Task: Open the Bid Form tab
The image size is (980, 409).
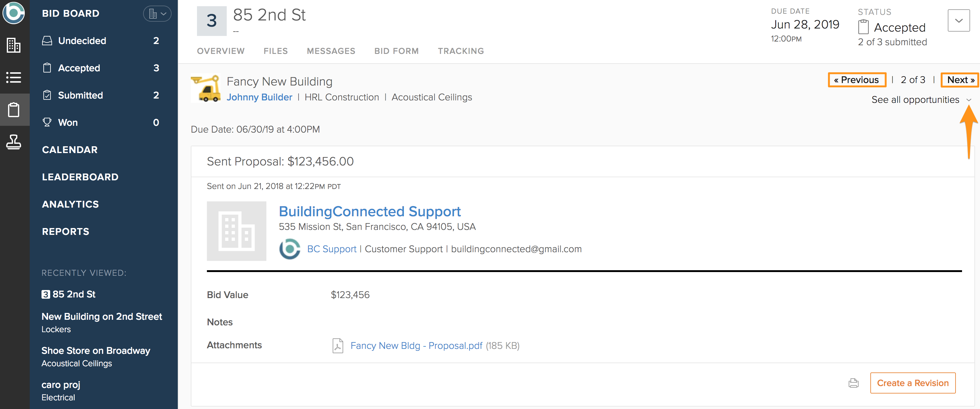Action: pyautogui.click(x=396, y=51)
